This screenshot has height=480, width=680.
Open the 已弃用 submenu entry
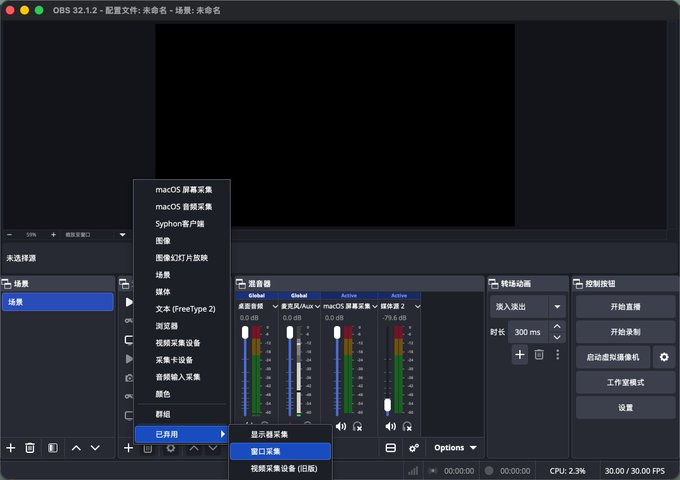pyautogui.click(x=182, y=434)
